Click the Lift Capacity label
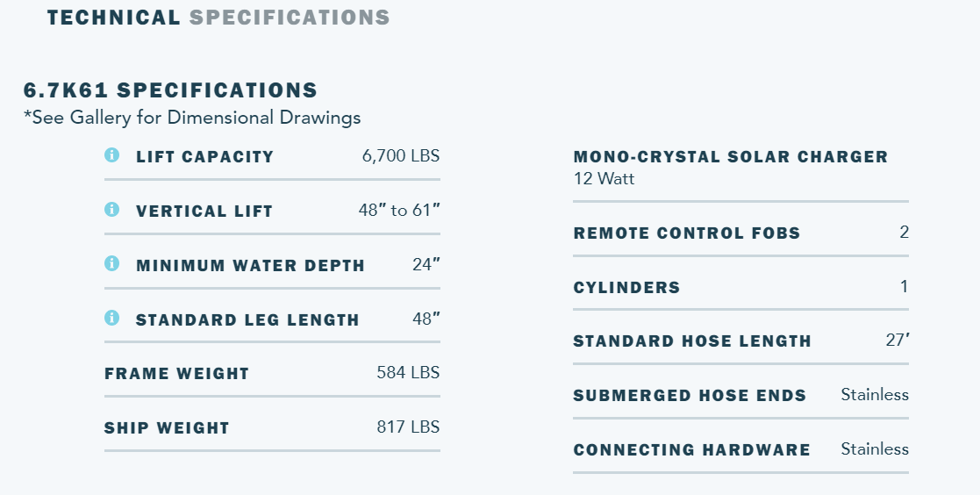This screenshot has width=980, height=495. 204,157
